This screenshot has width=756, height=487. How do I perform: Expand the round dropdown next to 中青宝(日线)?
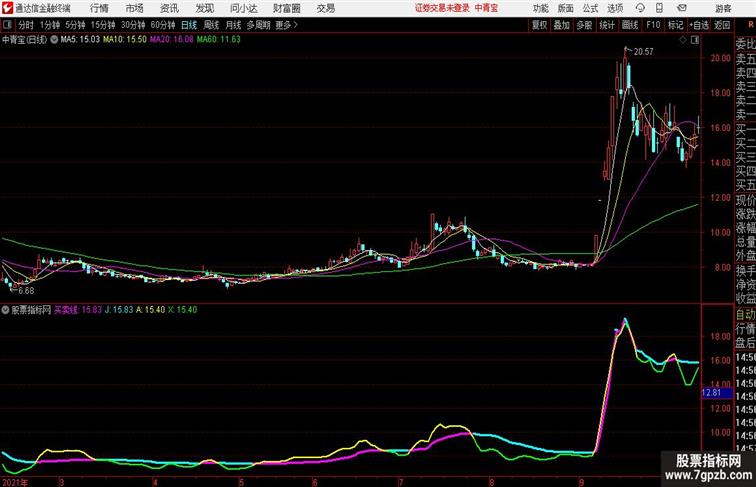[x=54, y=40]
